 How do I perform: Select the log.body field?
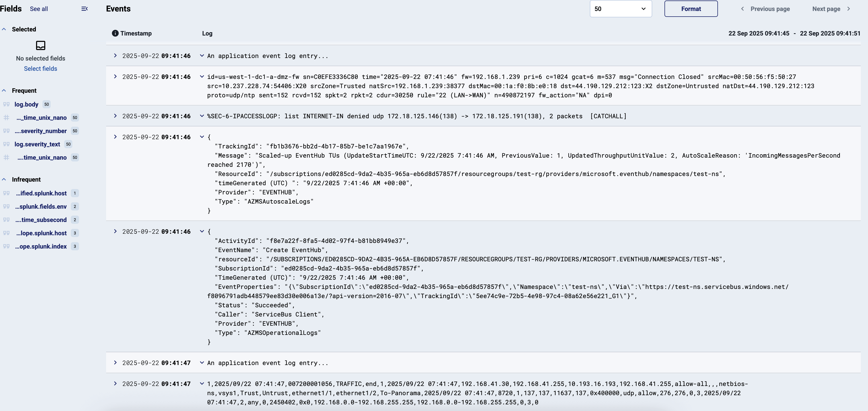click(26, 104)
